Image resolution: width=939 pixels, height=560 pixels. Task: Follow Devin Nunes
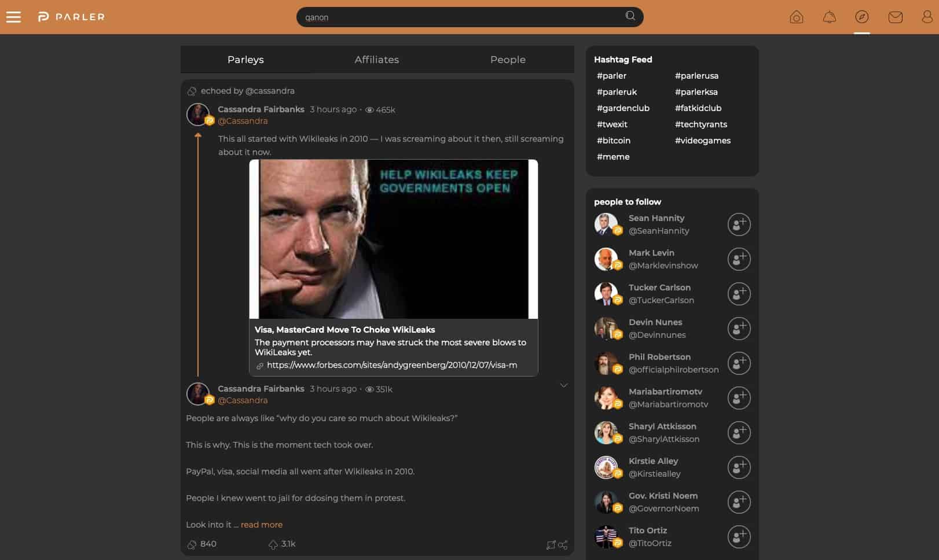[x=739, y=329]
